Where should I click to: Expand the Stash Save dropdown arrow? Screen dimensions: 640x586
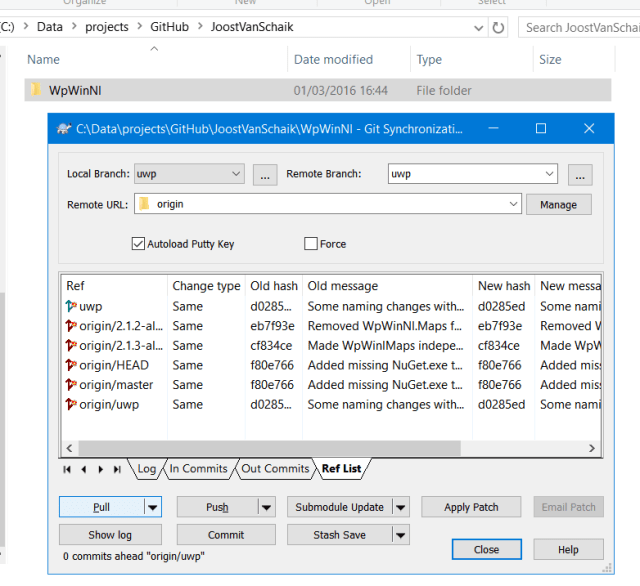[x=400, y=535]
